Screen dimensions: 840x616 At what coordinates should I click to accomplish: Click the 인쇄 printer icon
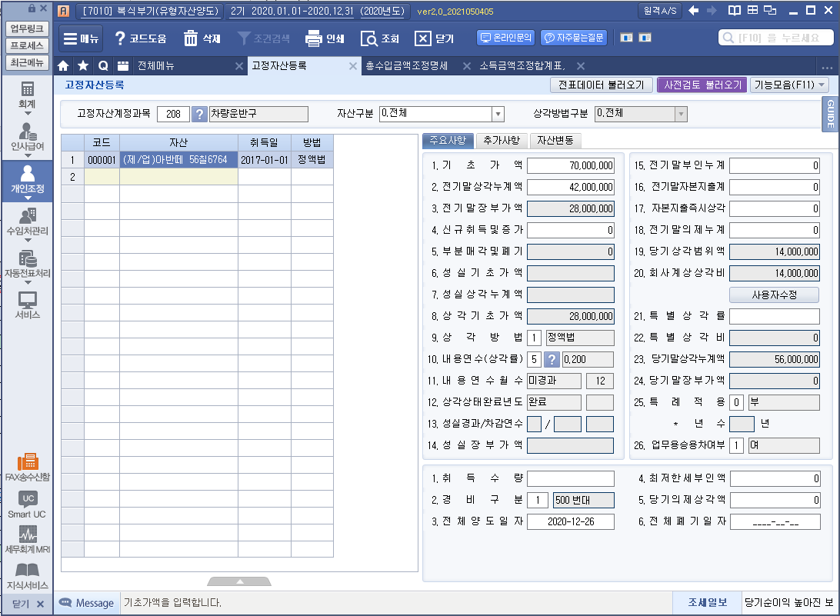[314, 38]
